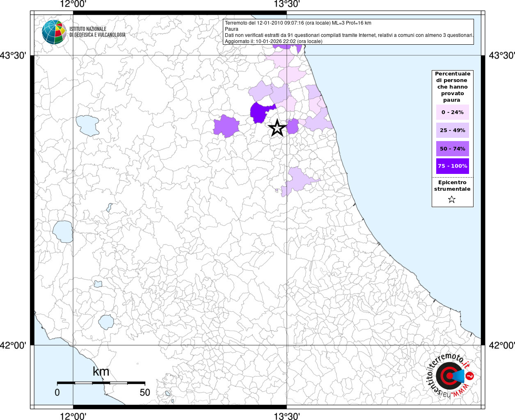Click the star symbol in the legend
The height and width of the screenshot is (420, 515).
452,200
